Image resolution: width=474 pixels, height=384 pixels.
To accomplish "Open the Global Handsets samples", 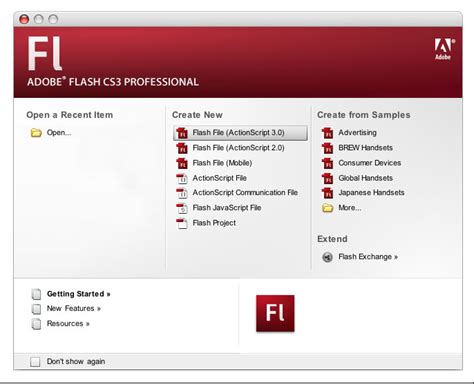I will tap(365, 178).
